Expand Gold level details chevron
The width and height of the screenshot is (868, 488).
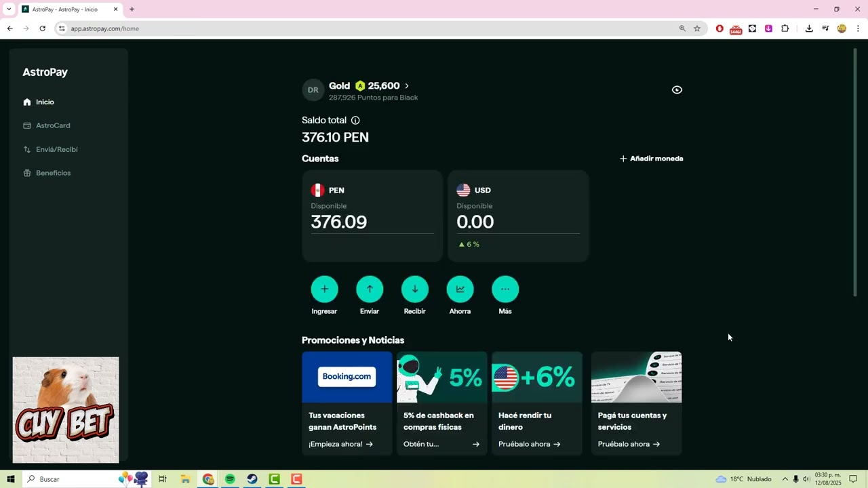tap(407, 86)
